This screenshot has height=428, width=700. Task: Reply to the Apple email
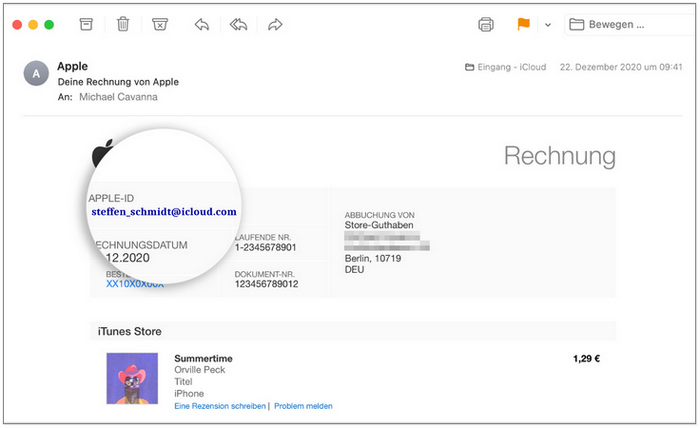202,24
